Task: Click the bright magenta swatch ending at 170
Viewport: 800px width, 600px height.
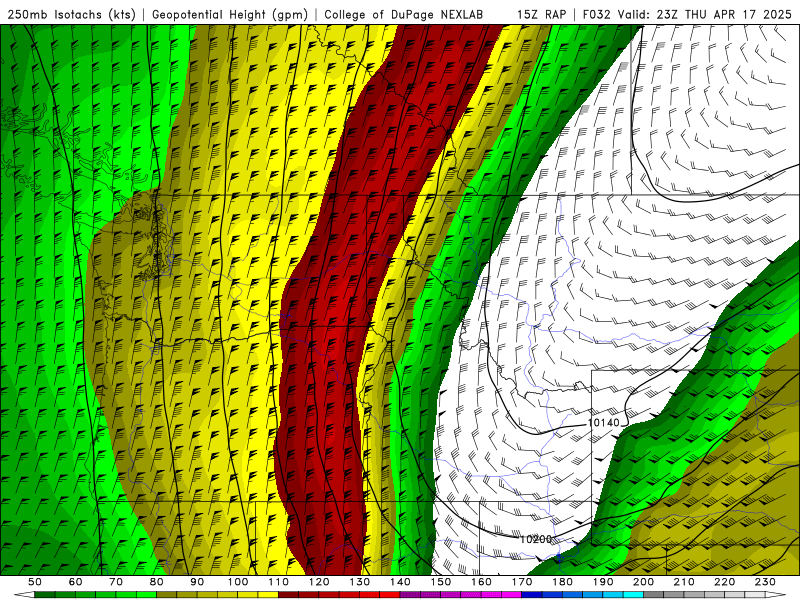Action: [x=512, y=595]
